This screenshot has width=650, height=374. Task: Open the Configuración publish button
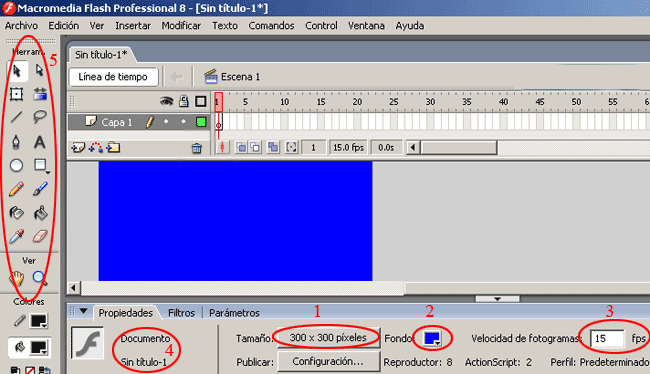(328, 361)
